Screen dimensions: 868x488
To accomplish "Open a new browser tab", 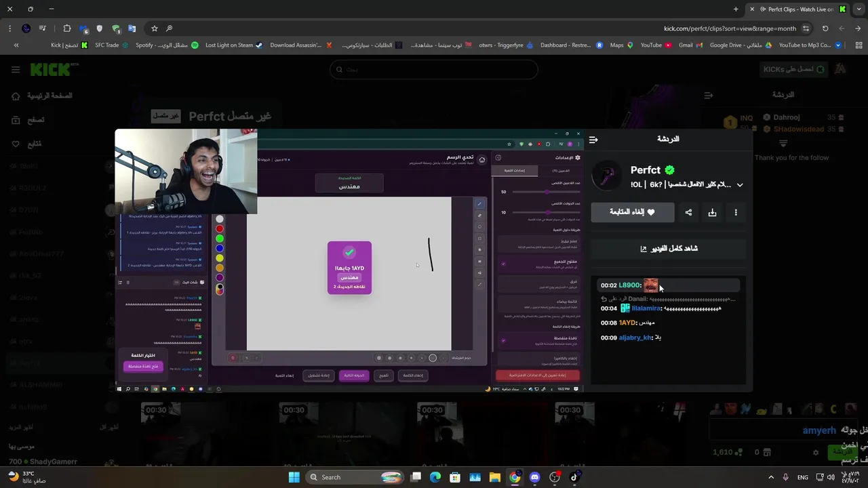I will click(736, 9).
